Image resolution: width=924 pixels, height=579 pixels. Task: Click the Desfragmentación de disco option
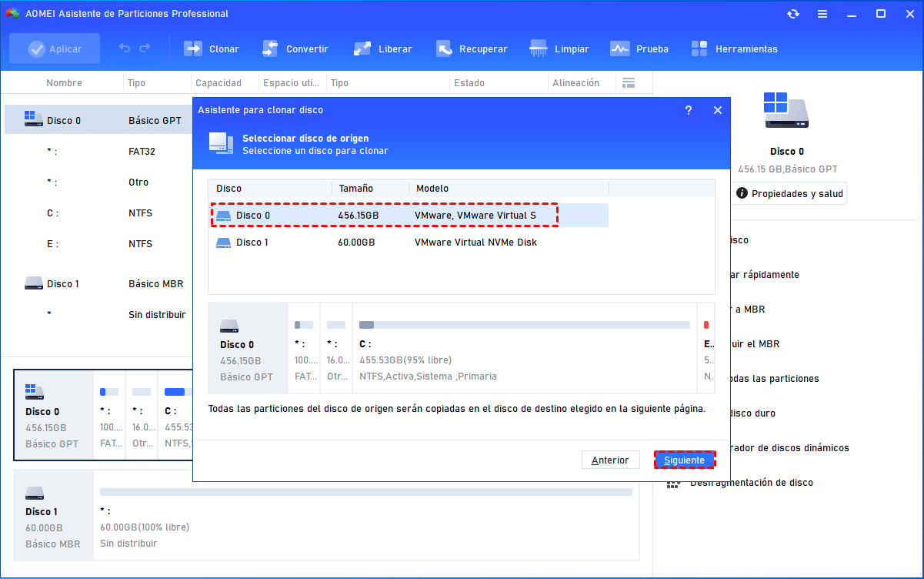[x=751, y=483]
